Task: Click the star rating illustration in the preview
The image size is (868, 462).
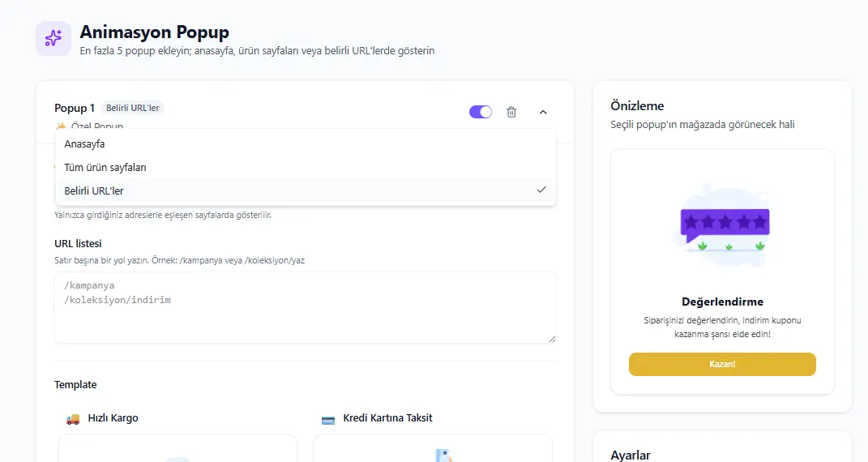Action: pos(725,226)
